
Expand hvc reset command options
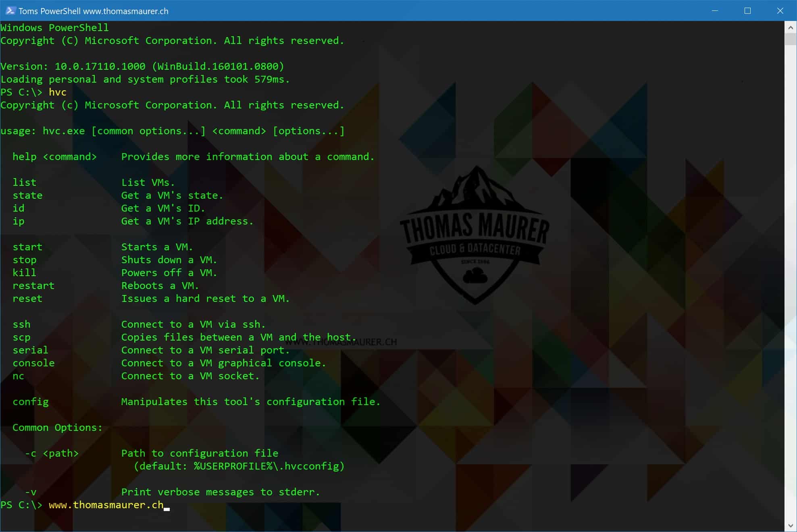click(27, 299)
